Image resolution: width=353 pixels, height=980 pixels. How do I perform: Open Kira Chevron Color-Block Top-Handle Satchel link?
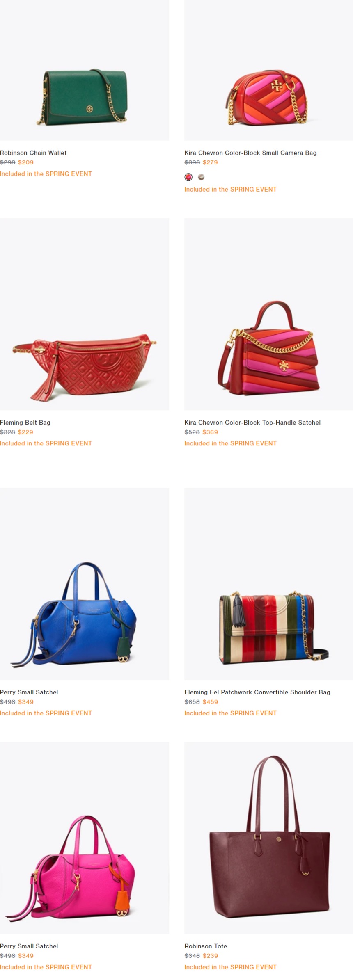point(252,422)
